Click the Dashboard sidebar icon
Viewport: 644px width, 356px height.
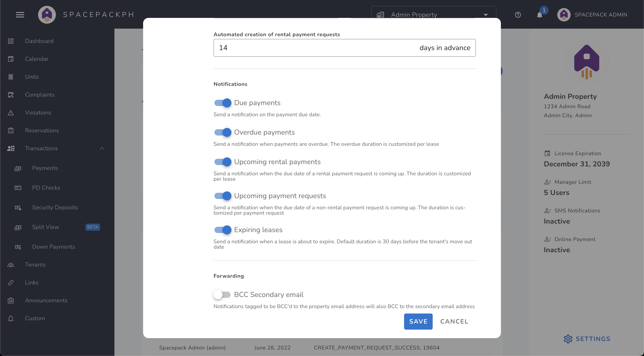pyautogui.click(x=11, y=41)
